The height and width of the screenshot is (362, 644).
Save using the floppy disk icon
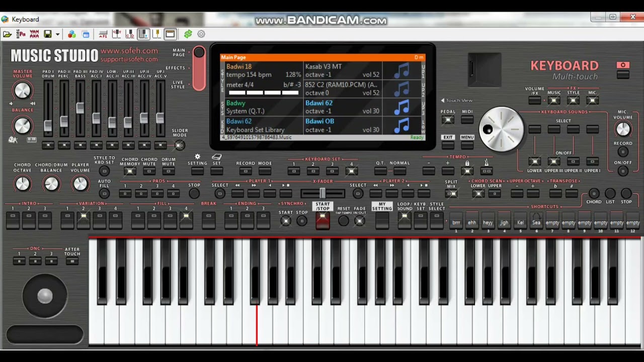point(48,34)
